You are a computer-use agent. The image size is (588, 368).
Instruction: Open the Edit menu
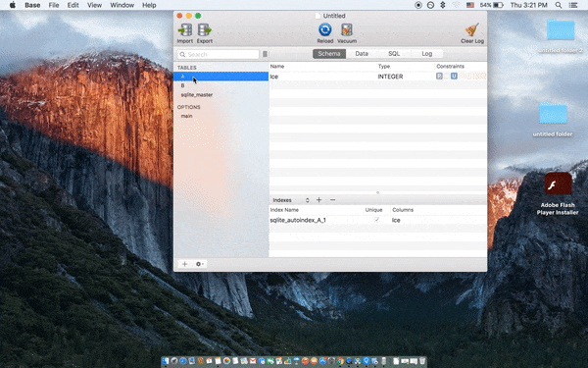tap(73, 5)
